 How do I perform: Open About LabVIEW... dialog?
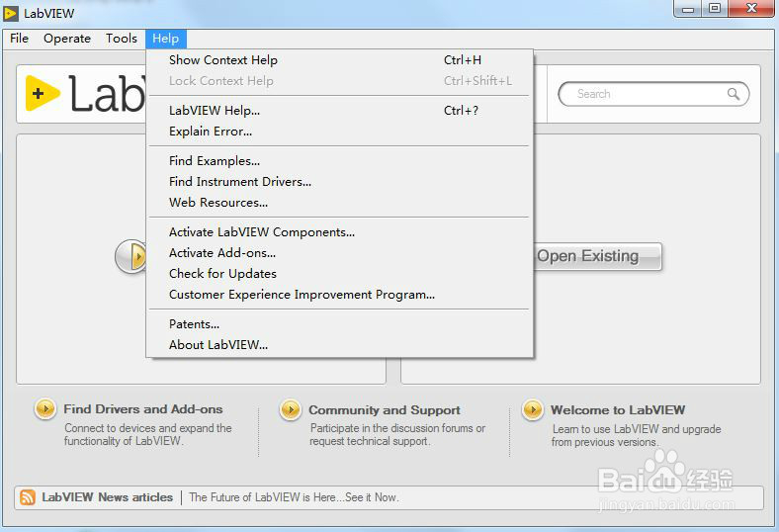(x=340, y=345)
